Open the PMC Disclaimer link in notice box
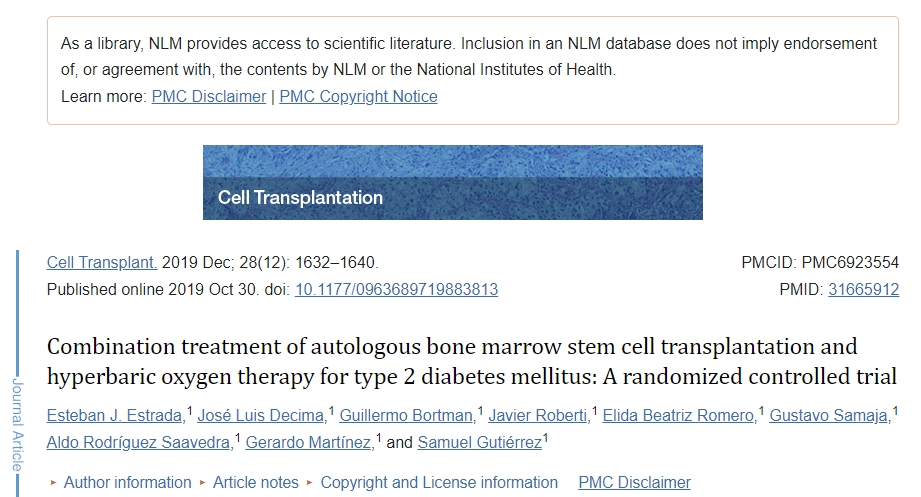This screenshot has height=497, width=921. (x=209, y=97)
